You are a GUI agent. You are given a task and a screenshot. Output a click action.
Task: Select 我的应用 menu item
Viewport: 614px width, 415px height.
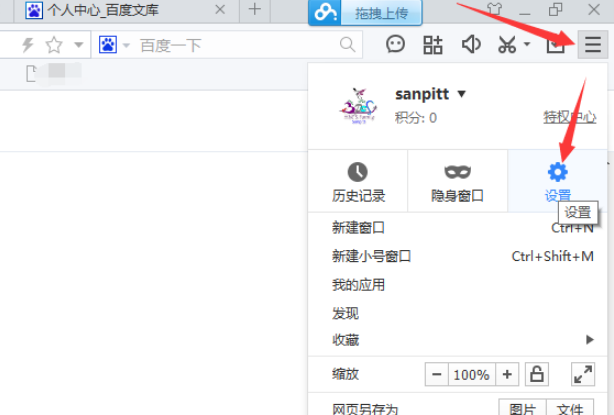(358, 285)
